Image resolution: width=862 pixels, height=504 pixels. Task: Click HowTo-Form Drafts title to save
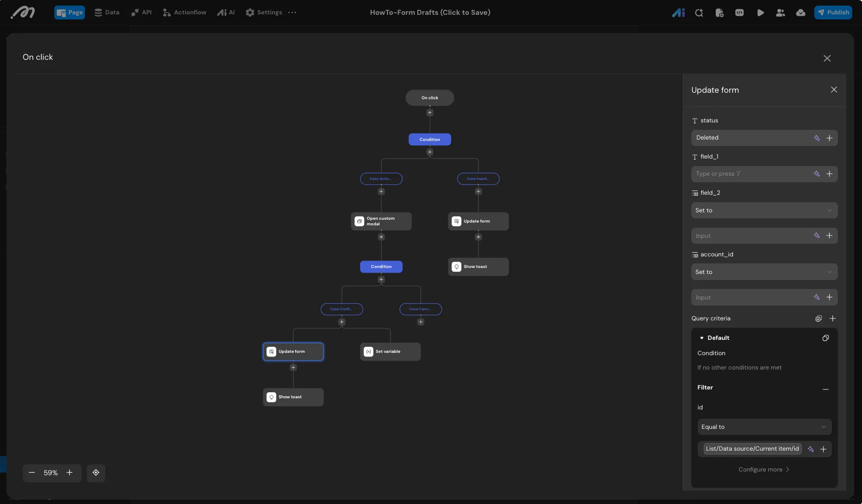tap(430, 13)
